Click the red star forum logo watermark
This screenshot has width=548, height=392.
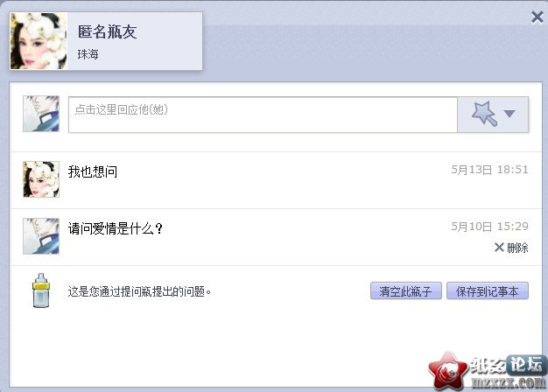pyautogui.click(x=448, y=372)
